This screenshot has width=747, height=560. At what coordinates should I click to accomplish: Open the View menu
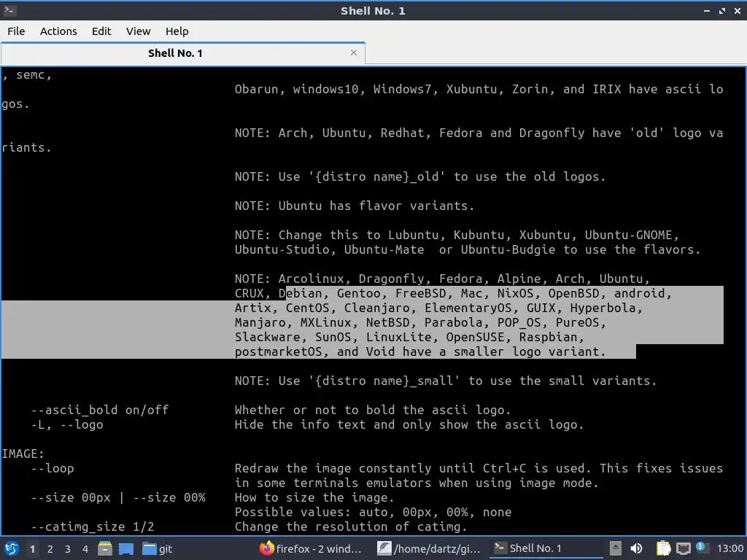tap(138, 31)
